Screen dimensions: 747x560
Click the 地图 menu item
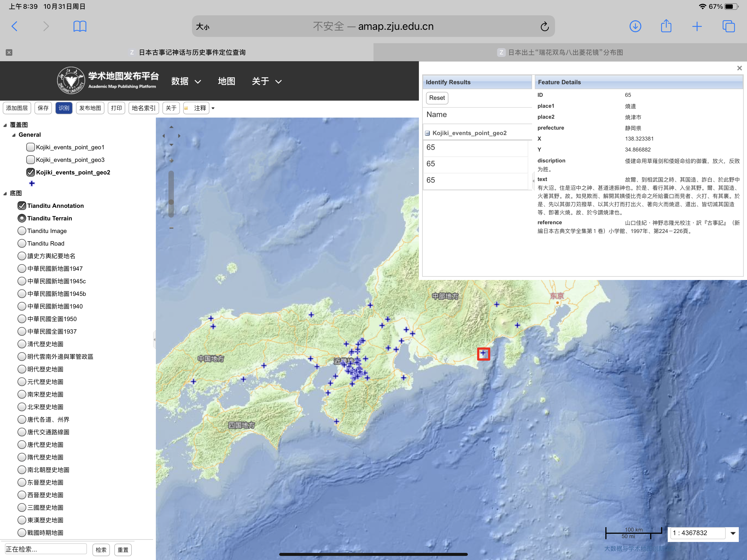click(x=226, y=81)
